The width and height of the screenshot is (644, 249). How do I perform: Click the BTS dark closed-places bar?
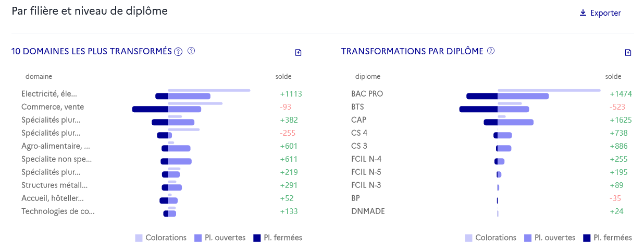point(478,109)
